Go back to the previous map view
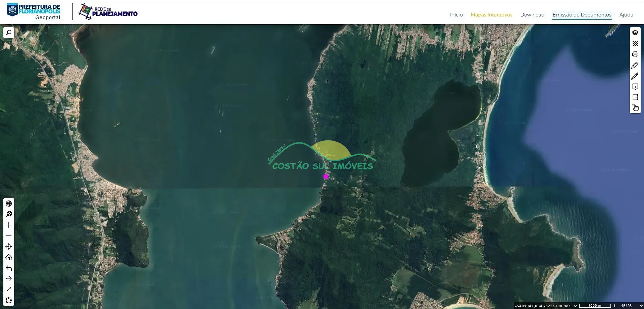644x309 pixels. 9,268
